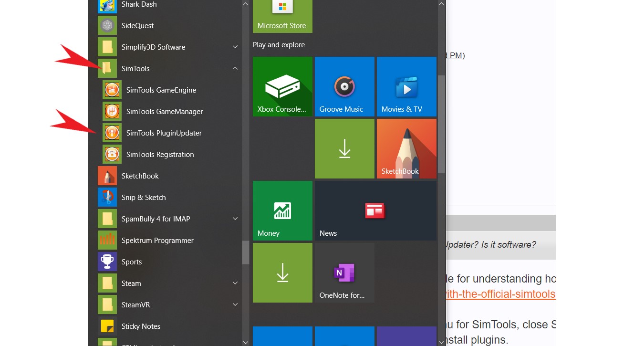Open the Sticky Notes icon
644x346 pixels.
pyautogui.click(x=107, y=326)
